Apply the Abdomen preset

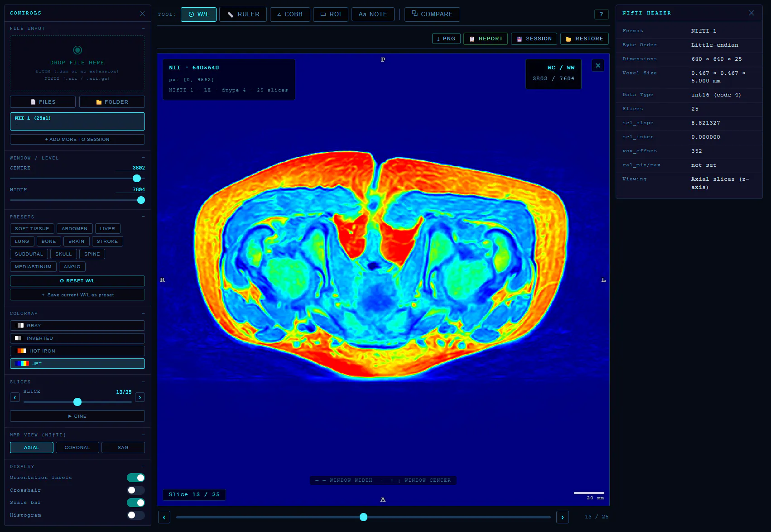[x=75, y=229]
